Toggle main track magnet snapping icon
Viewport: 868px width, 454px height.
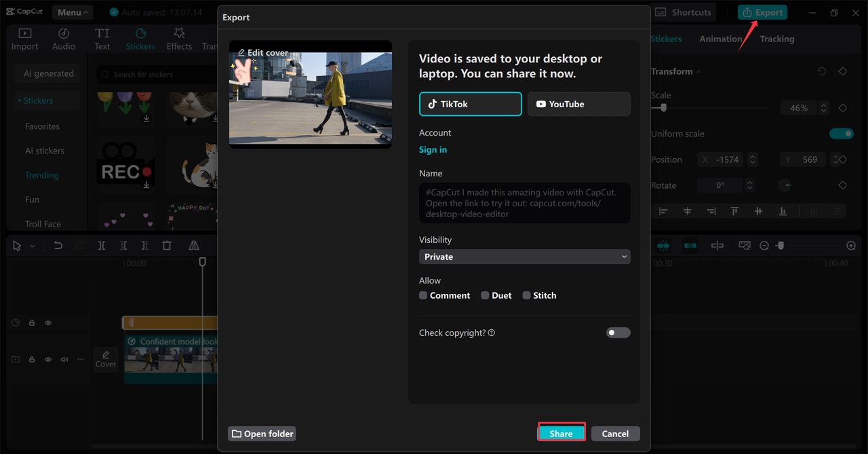663,246
